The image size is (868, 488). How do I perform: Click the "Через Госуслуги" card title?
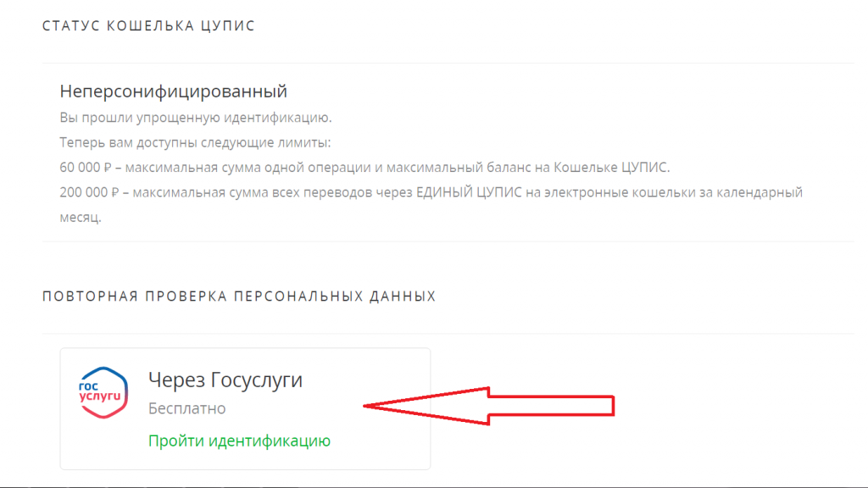click(x=225, y=380)
